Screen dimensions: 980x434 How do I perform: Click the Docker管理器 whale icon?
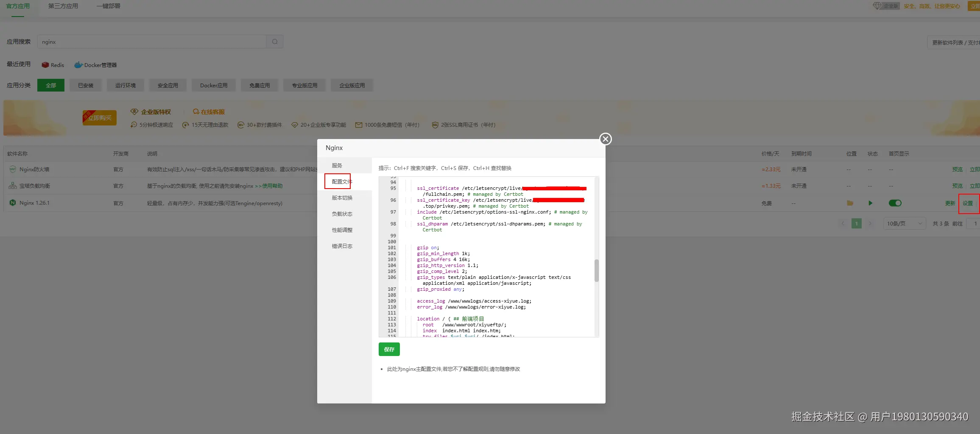click(x=78, y=65)
